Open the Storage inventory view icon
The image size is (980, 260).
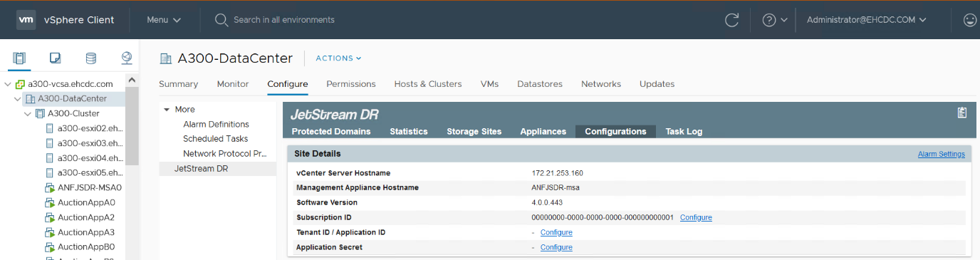[x=91, y=58]
